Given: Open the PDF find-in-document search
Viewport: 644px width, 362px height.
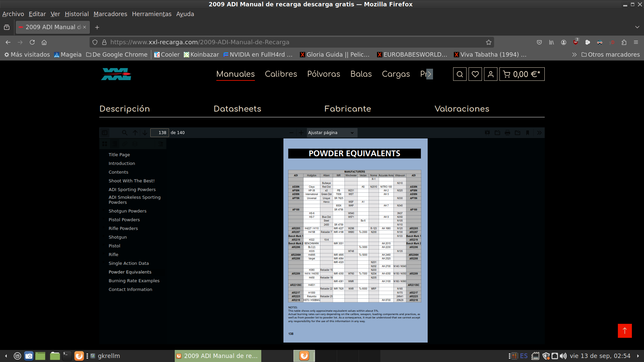Looking at the screenshot, I should [x=124, y=133].
